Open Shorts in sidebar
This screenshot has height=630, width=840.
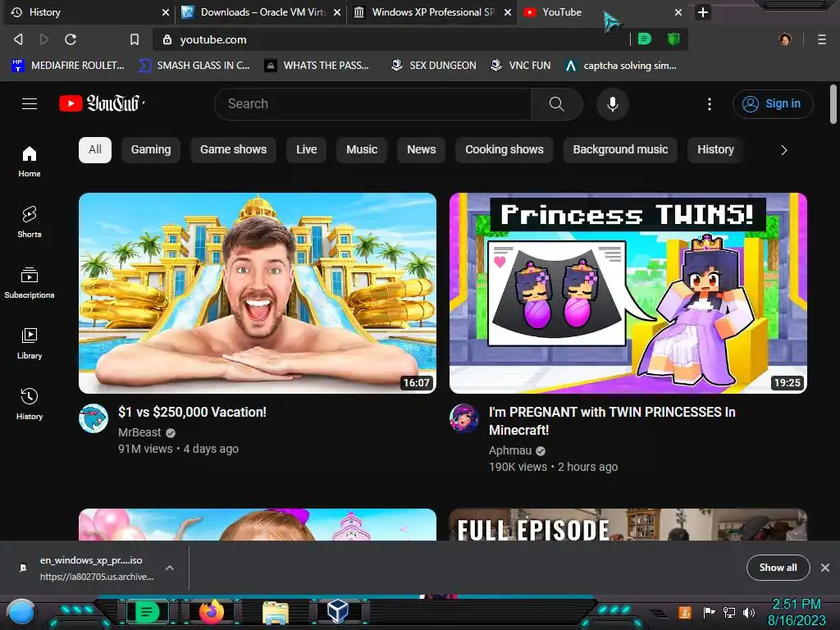point(30,221)
